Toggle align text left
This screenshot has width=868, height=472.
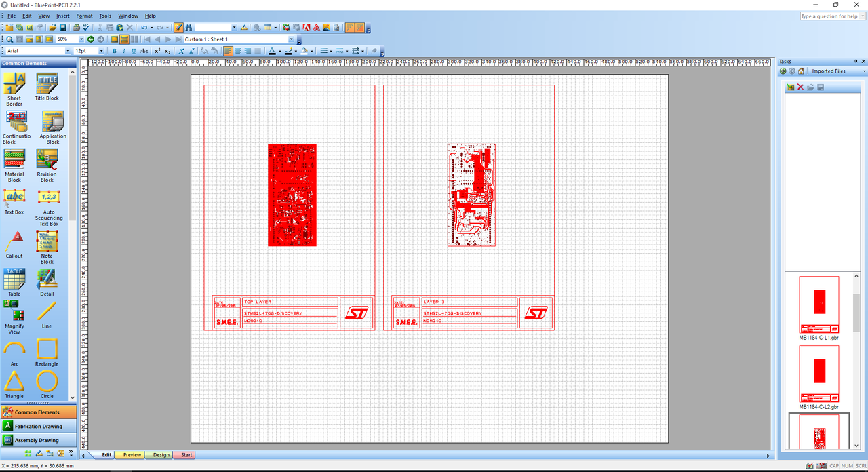tap(228, 51)
